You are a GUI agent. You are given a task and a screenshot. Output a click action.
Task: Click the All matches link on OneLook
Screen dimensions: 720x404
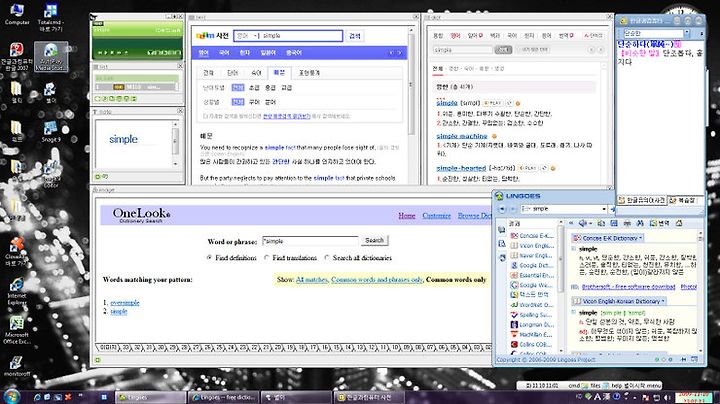312,279
